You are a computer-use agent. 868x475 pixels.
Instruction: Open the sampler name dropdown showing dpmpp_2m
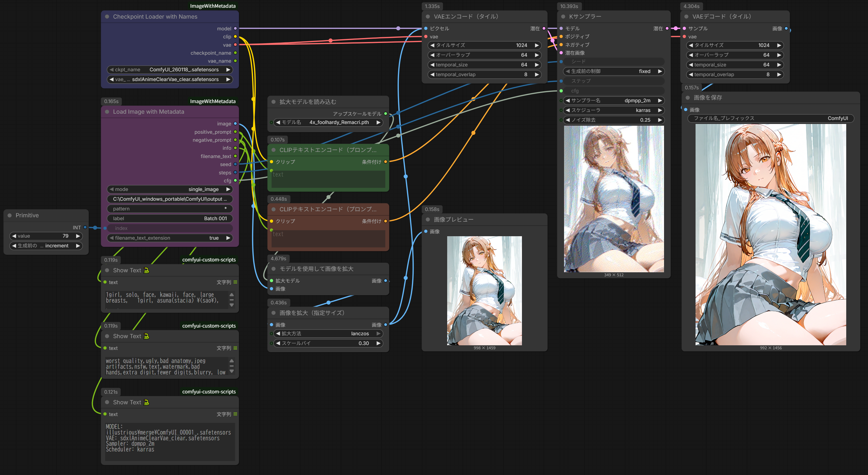click(614, 100)
